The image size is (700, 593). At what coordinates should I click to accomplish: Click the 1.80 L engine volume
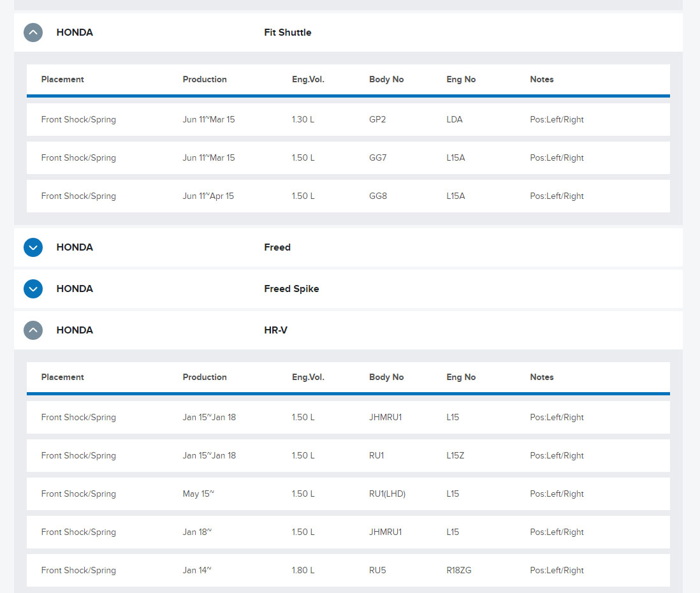[303, 571]
